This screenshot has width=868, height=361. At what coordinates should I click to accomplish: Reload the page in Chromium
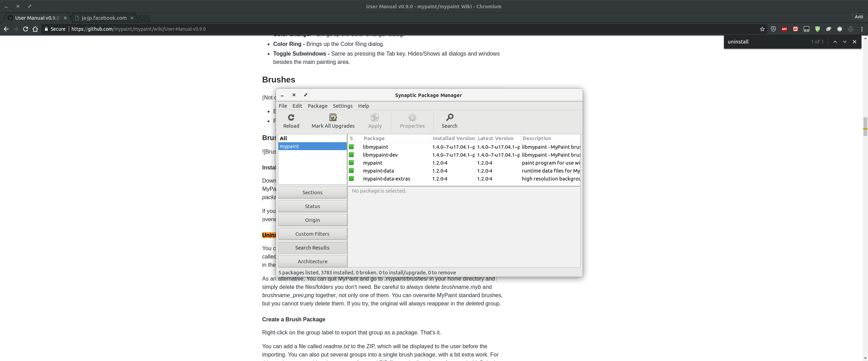coord(26,29)
